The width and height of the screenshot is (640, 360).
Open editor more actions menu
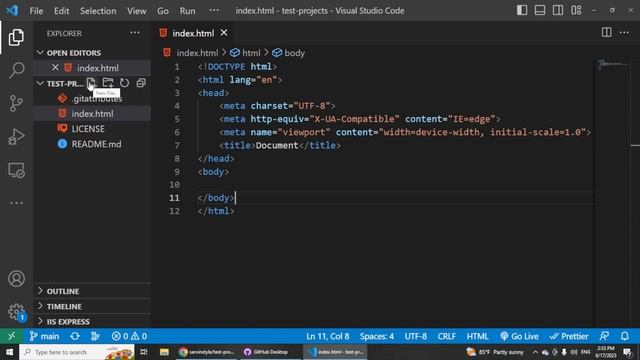click(x=624, y=33)
